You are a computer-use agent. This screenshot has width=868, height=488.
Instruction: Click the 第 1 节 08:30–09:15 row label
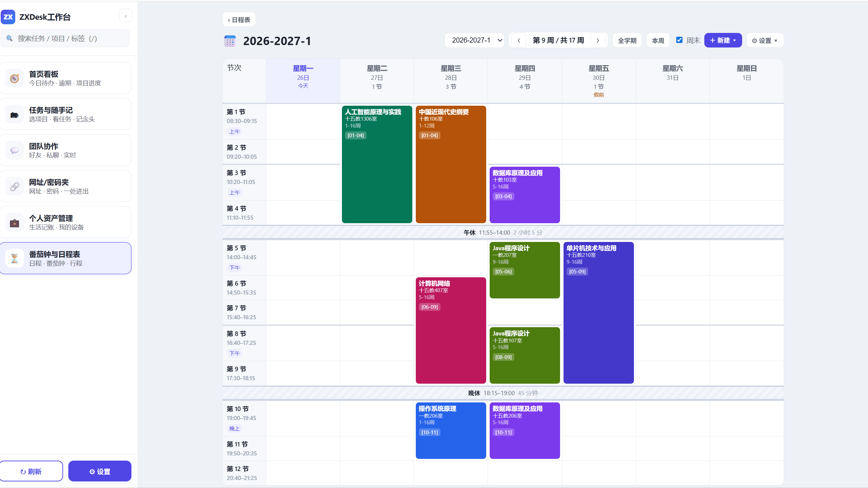pos(244,122)
